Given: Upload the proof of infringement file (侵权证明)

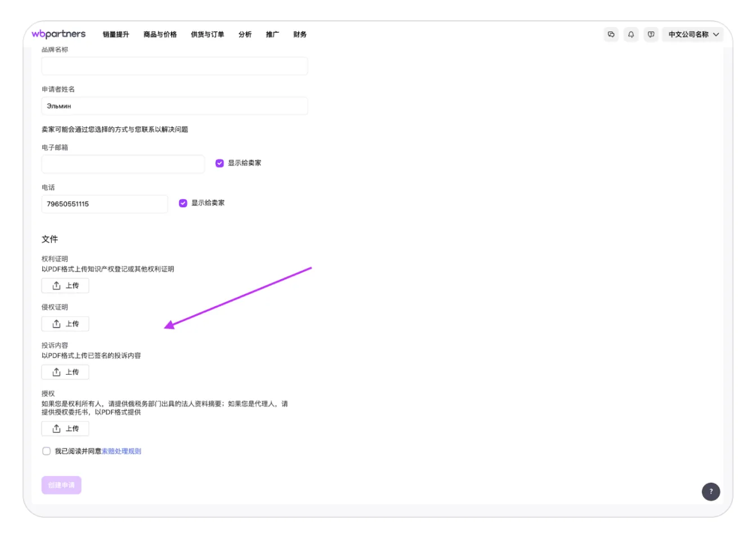Looking at the screenshot, I should click(x=65, y=324).
